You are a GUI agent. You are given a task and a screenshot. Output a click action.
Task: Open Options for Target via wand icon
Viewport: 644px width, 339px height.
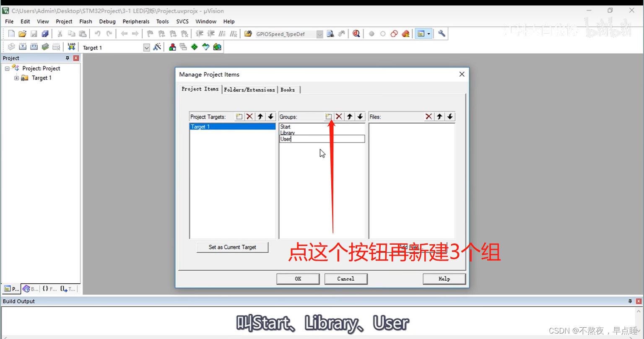tap(157, 47)
